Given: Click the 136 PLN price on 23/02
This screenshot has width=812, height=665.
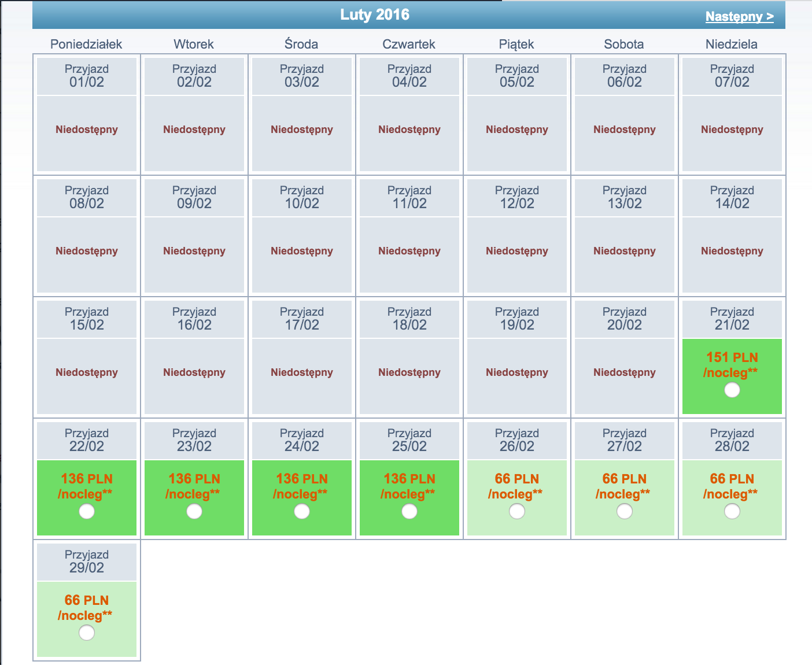Looking at the screenshot, I should (194, 479).
